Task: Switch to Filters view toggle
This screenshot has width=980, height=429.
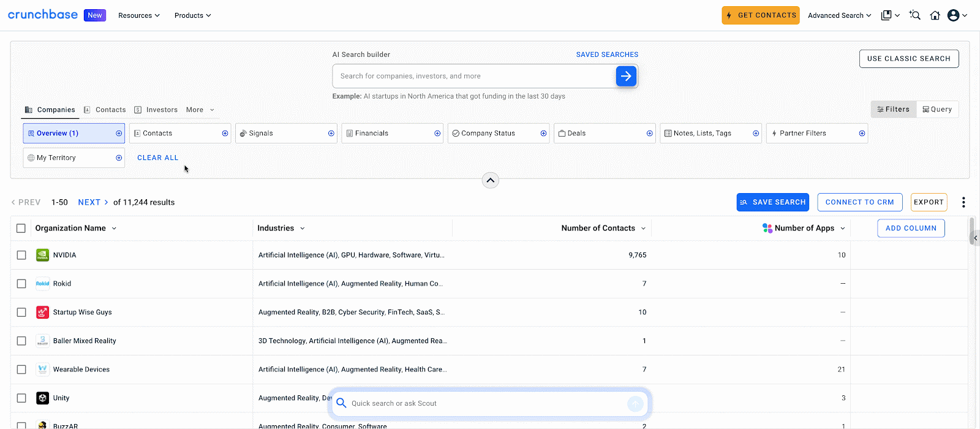Action: [x=894, y=109]
